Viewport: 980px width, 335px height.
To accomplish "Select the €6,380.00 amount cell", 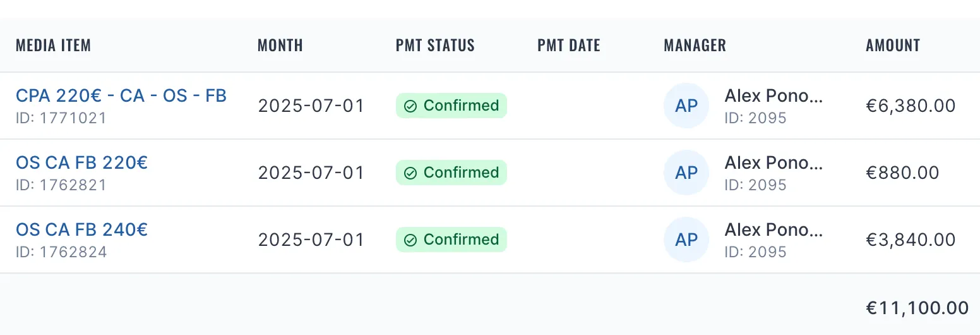I will point(911,106).
